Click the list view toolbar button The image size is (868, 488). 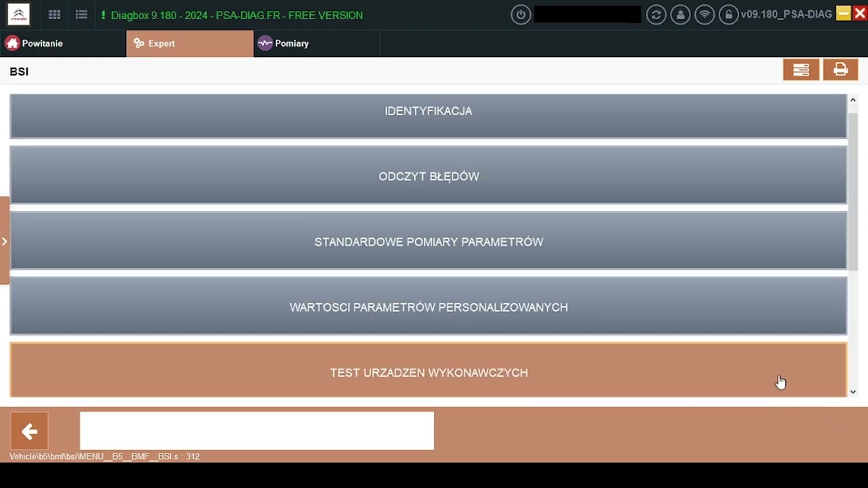[x=801, y=70]
